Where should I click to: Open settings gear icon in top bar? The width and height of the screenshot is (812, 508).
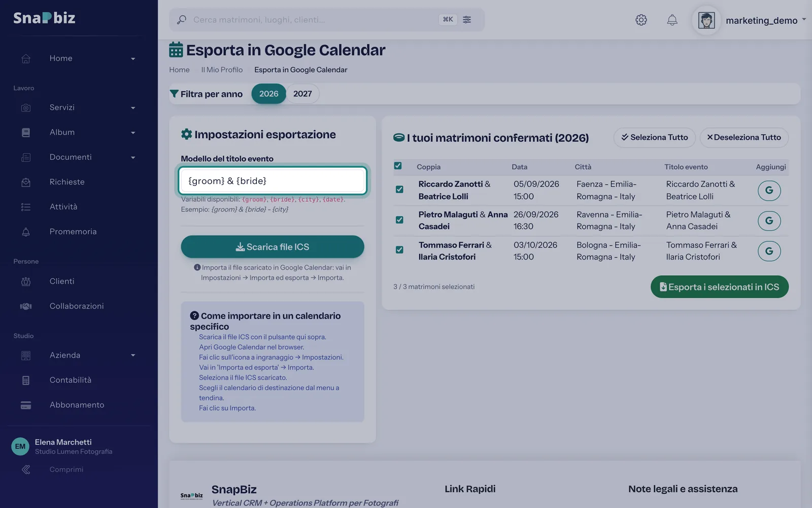[641, 20]
